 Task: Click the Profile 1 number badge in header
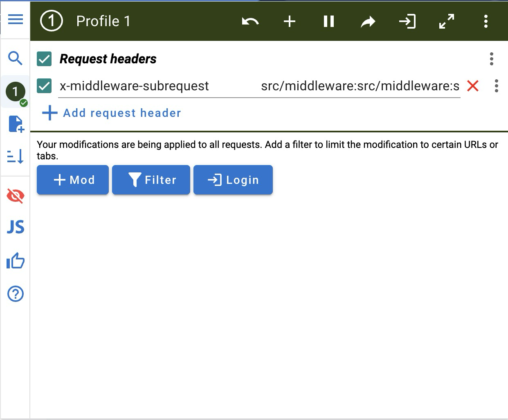click(x=52, y=21)
